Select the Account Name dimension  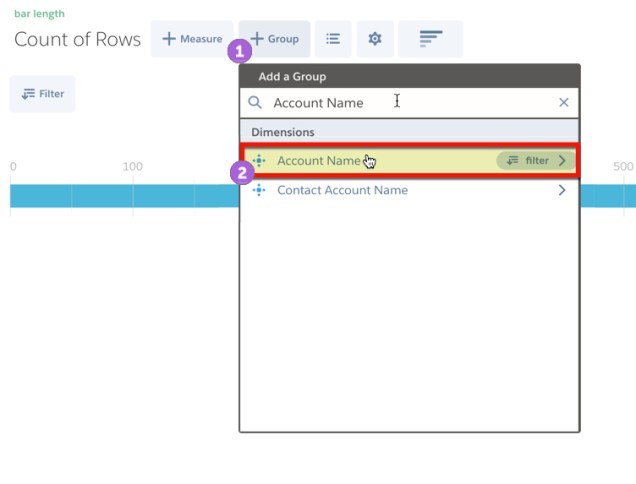pos(318,160)
